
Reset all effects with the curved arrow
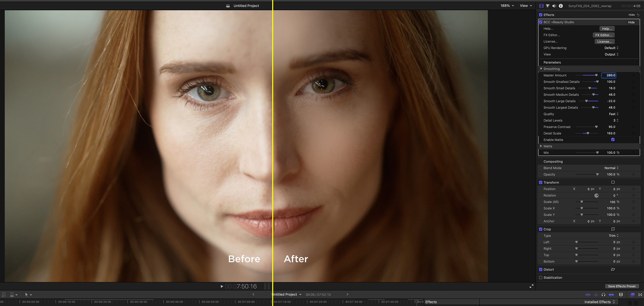pyautogui.click(x=638, y=15)
